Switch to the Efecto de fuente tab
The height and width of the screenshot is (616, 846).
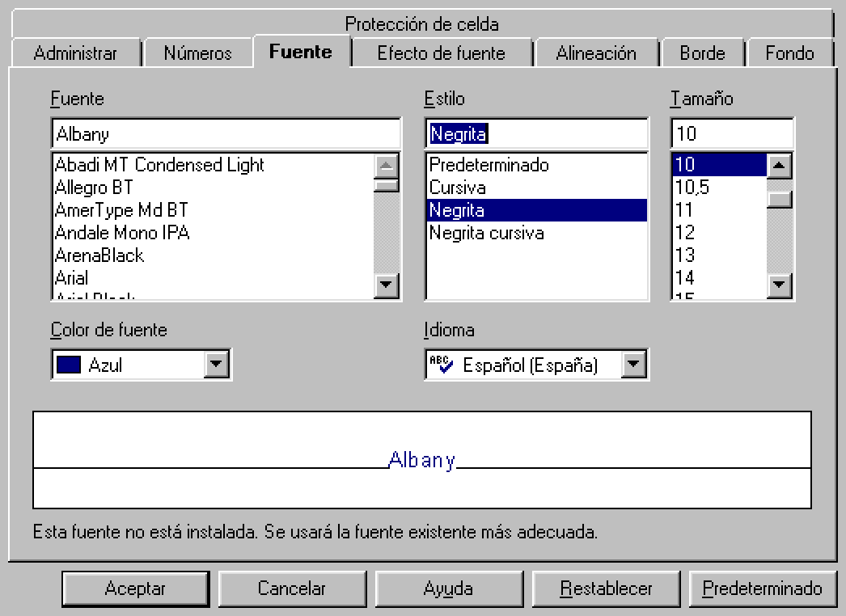coord(441,53)
